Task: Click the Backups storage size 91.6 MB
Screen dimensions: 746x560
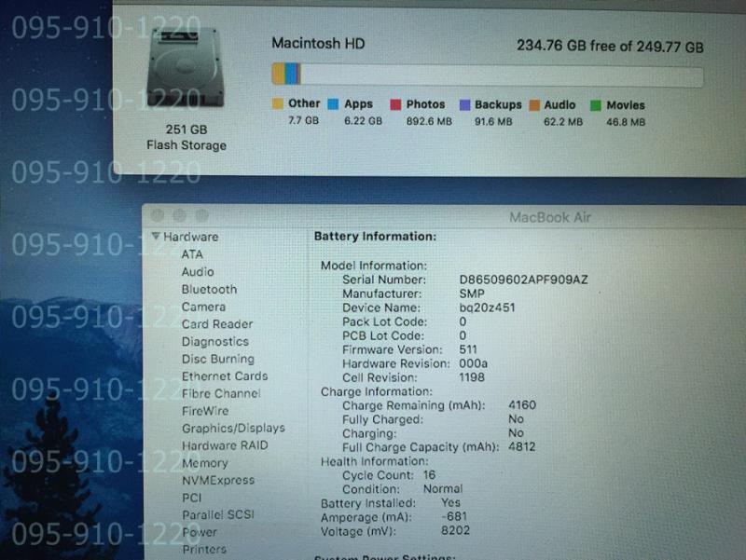Action: (x=493, y=122)
